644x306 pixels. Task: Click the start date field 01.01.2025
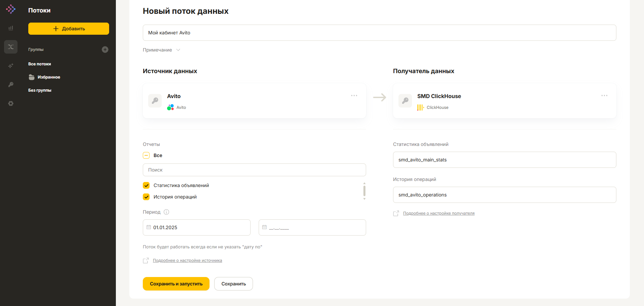pos(197,227)
